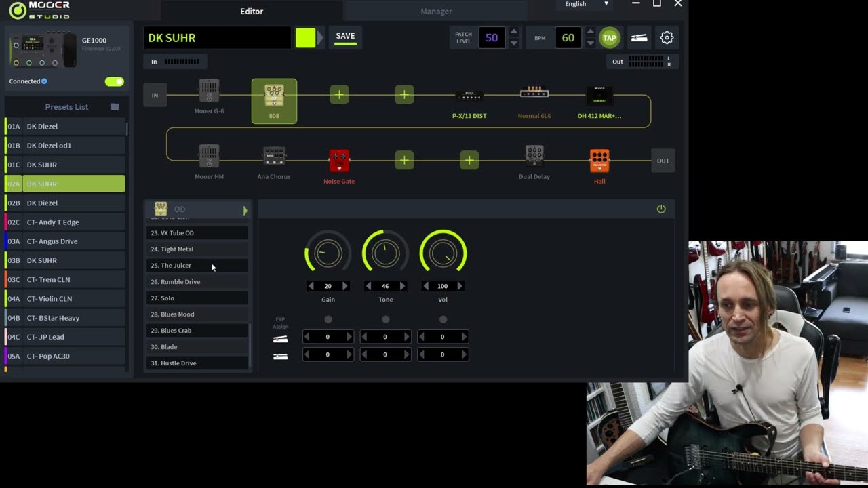This screenshot has width=868, height=488.
Task: Toggle the device Connected switch
Action: 115,81
